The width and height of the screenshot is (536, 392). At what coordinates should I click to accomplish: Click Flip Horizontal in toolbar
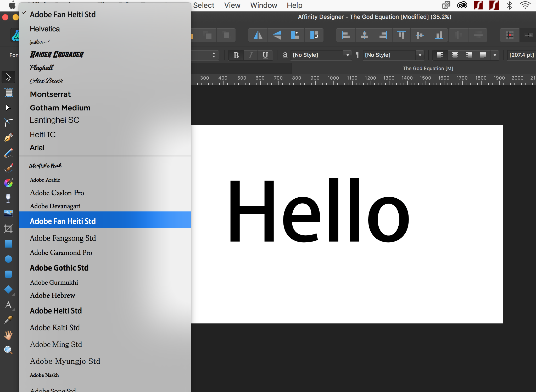click(x=258, y=35)
